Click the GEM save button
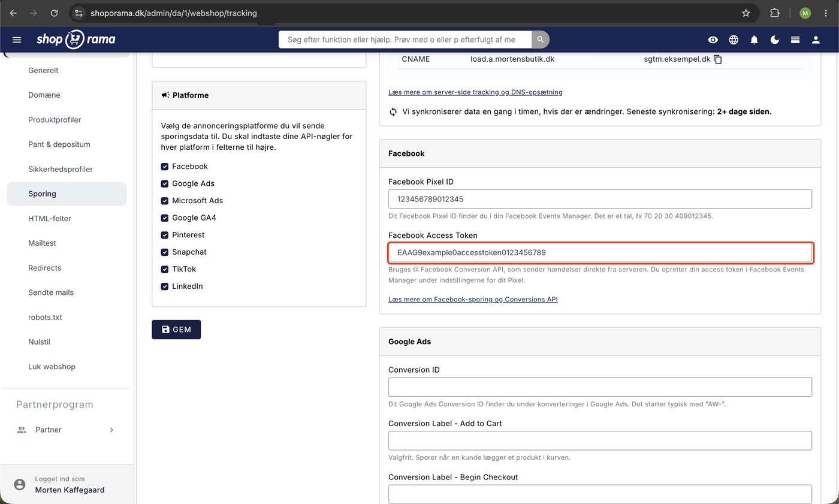839x504 pixels. pyautogui.click(x=176, y=330)
